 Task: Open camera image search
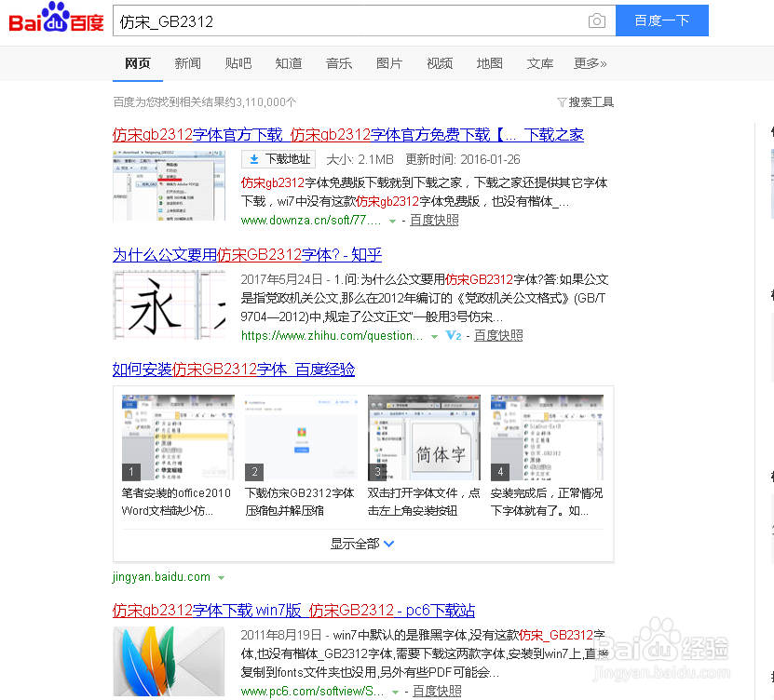pyautogui.click(x=597, y=20)
